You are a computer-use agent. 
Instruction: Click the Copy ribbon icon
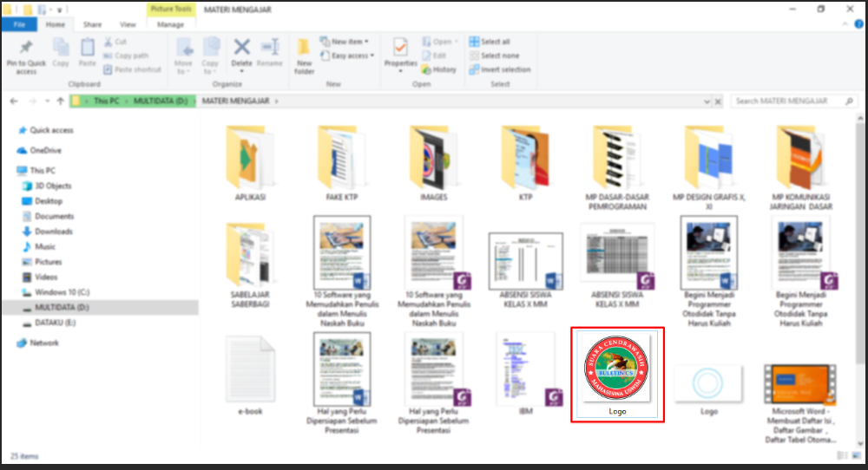(61, 48)
